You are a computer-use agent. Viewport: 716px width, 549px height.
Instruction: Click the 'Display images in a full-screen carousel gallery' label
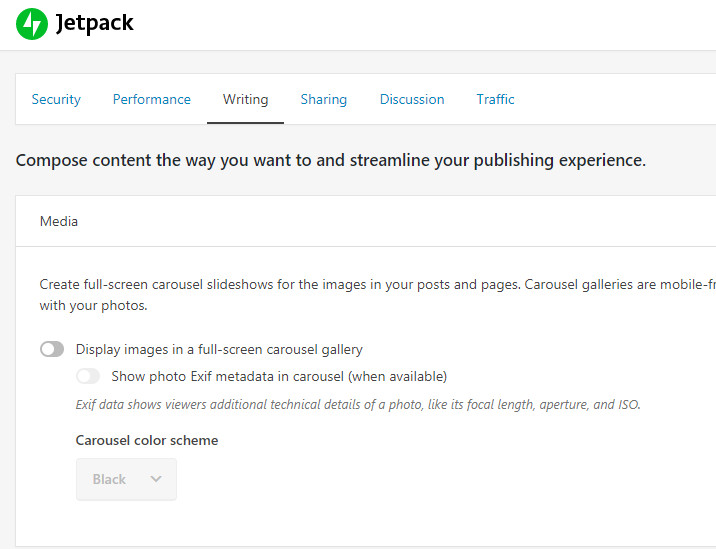219,349
